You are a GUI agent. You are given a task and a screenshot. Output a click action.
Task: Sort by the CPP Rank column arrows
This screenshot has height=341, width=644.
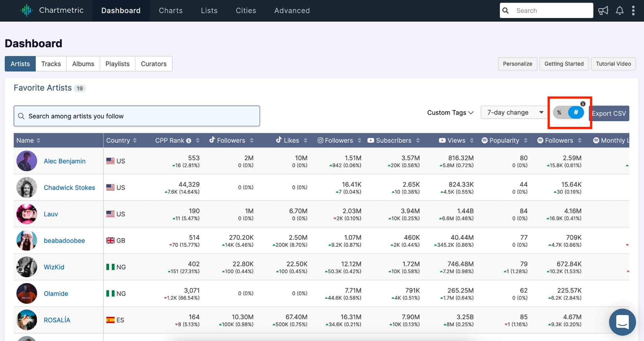click(x=198, y=140)
